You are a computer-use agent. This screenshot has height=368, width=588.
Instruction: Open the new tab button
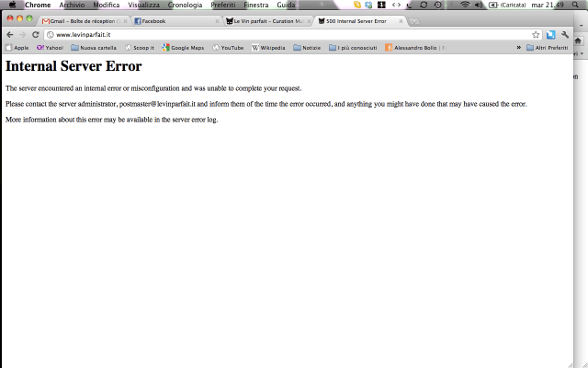pyautogui.click(x=415, y=20)
